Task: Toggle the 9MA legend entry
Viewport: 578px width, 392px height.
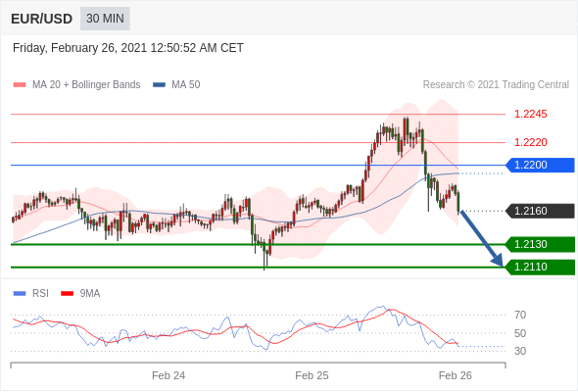Action: tap(80, 294)
